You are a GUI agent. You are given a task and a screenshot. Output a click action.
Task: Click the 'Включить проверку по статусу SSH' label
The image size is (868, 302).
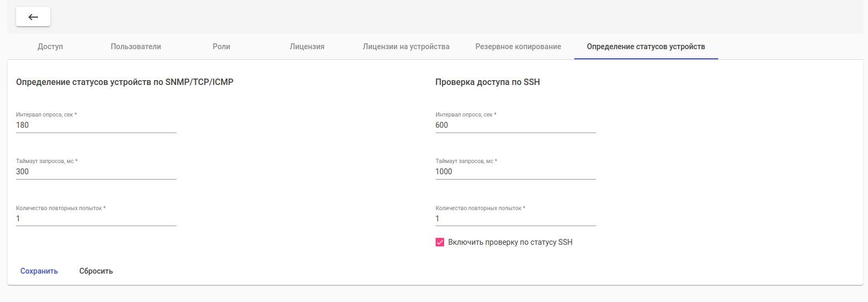[510, 242]
